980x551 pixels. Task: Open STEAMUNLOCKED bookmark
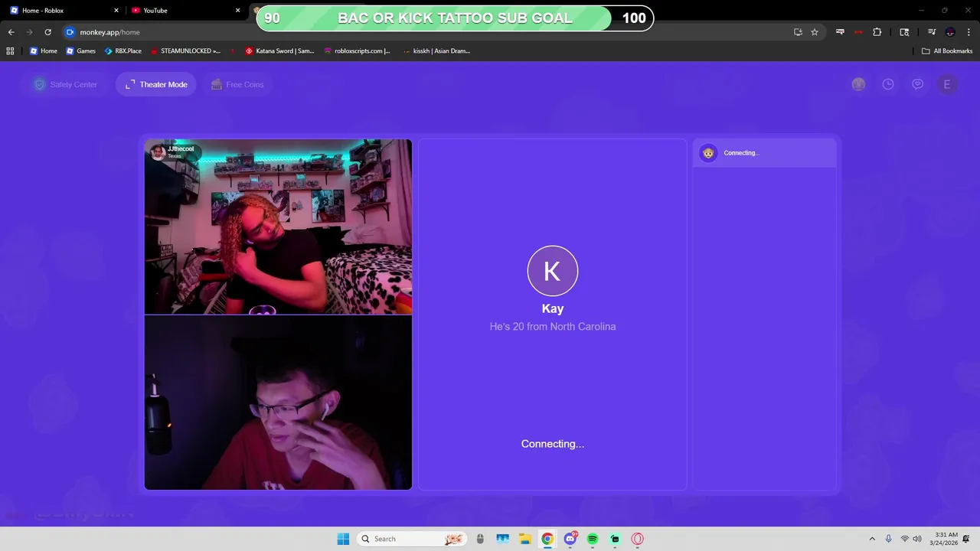click(x=186, y=51)
